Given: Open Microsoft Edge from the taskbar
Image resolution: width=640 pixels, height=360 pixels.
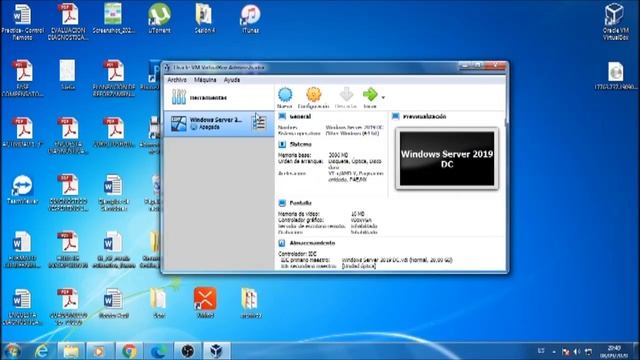Looking at the screenshot, I should 159,351.
